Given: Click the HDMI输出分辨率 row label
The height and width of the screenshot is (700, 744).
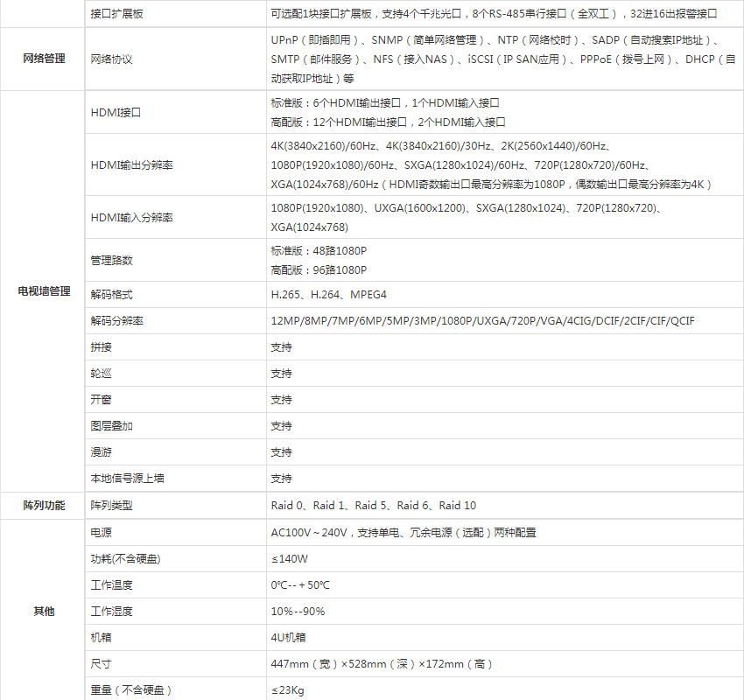Looking at the screenshot, I should click(x=131, y=164).
